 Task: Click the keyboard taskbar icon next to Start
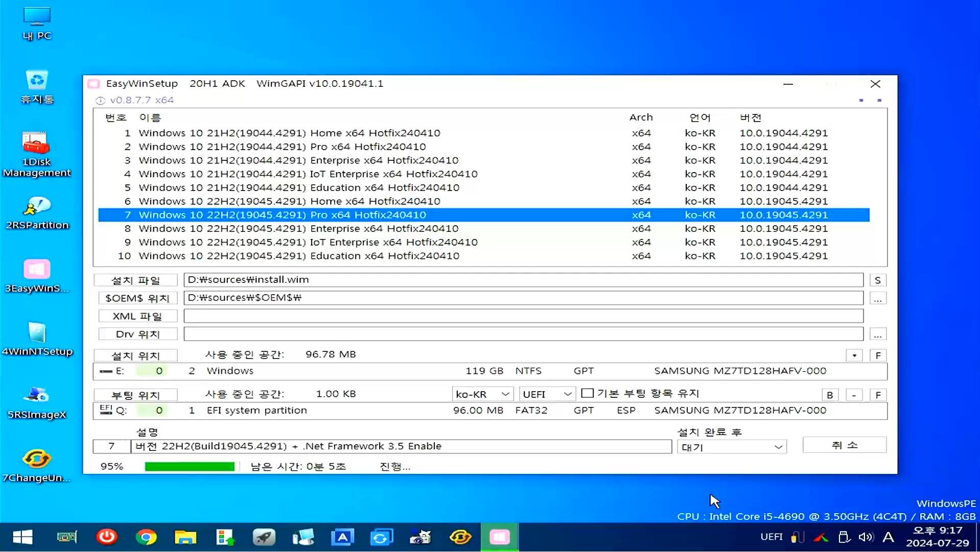[67, 537]
